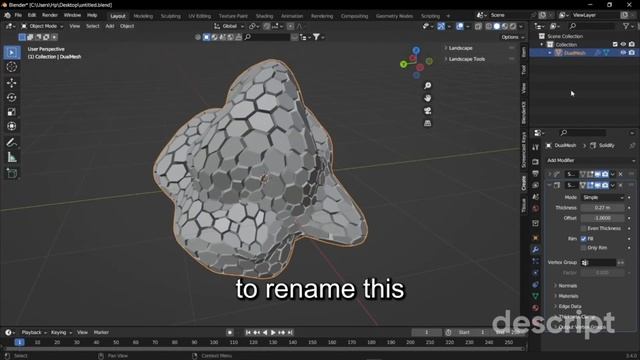
Task: Switch to Modeling workspace tab
Action: click(143, 16)
